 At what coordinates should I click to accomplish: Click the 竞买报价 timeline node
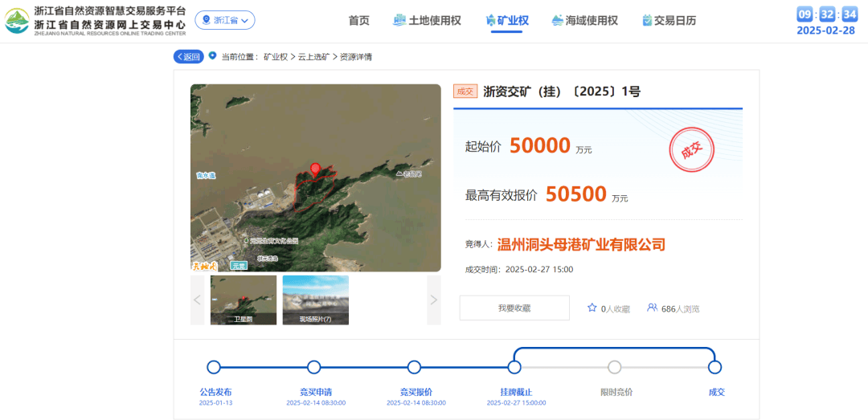click(414, 367)
